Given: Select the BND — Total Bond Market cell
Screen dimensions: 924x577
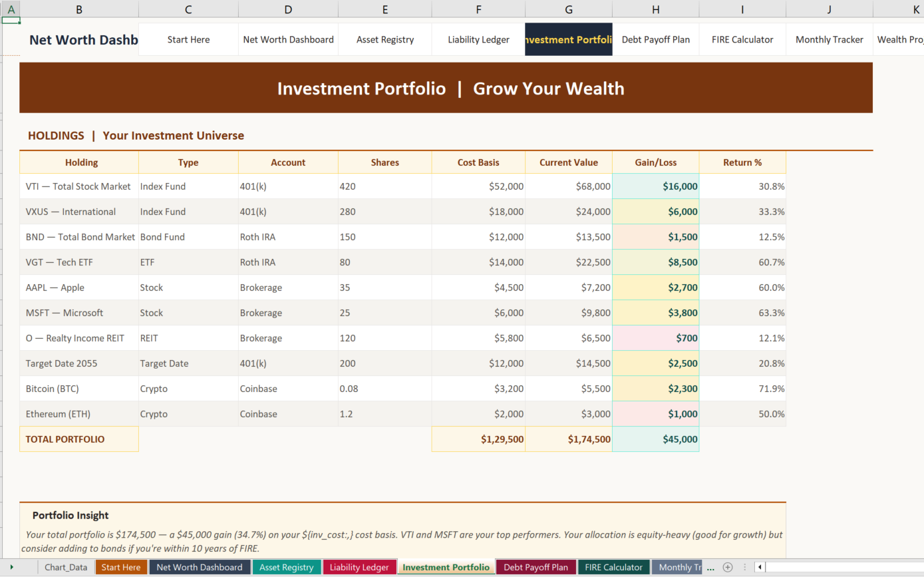Looking at the screenshot, I should (79, 237).
